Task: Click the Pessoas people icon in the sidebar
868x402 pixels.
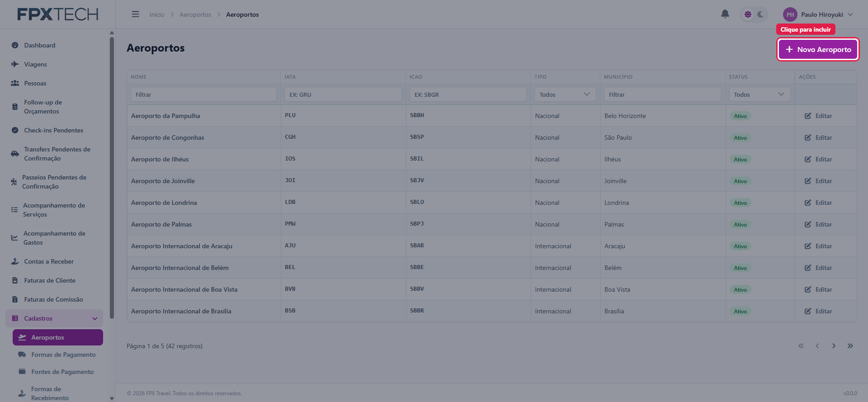Action: click(x=15, y=83)
